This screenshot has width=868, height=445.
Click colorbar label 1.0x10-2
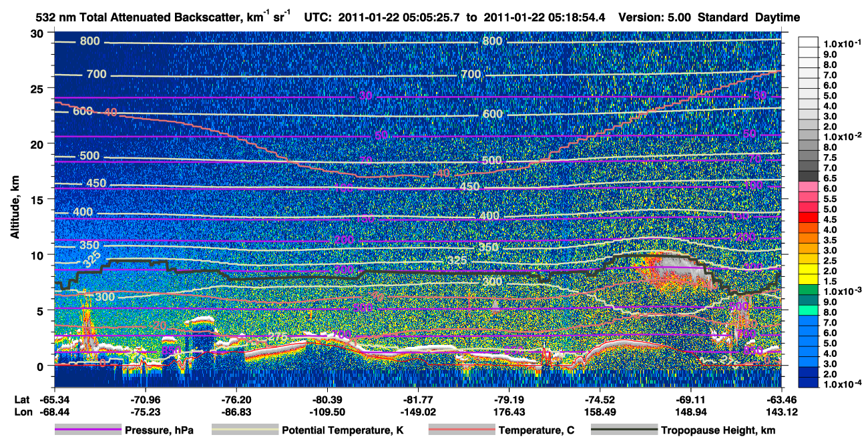[843, 135]
